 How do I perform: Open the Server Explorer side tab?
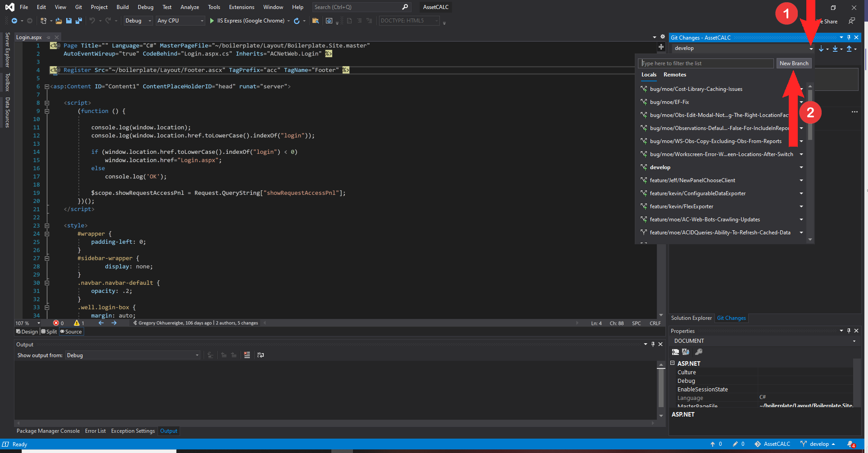tap(7, 50)
